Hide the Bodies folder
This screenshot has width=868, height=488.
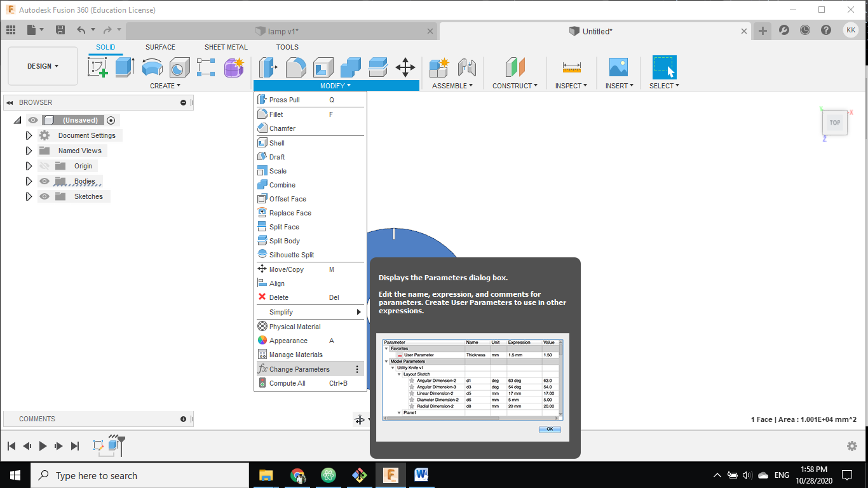[44, 181]
